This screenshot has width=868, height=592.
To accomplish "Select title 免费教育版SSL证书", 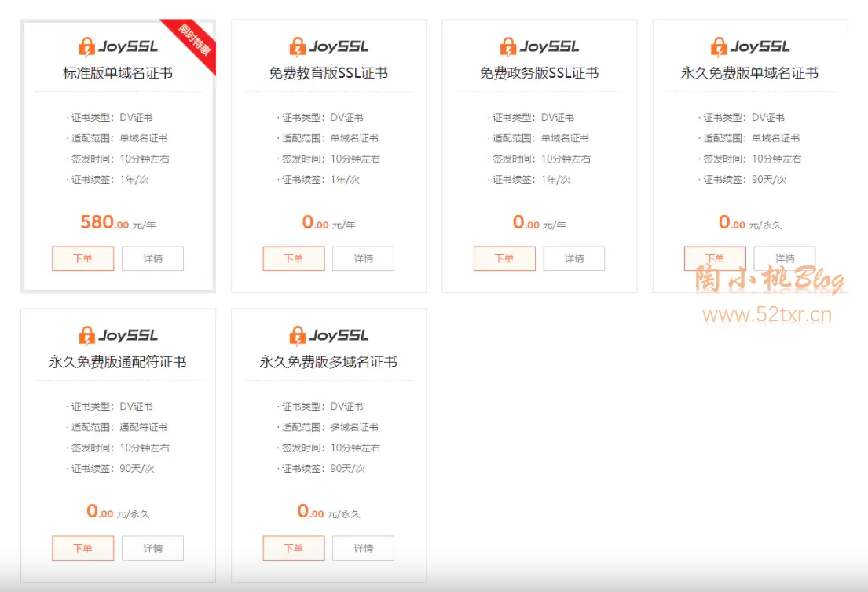I will (328, 73).
